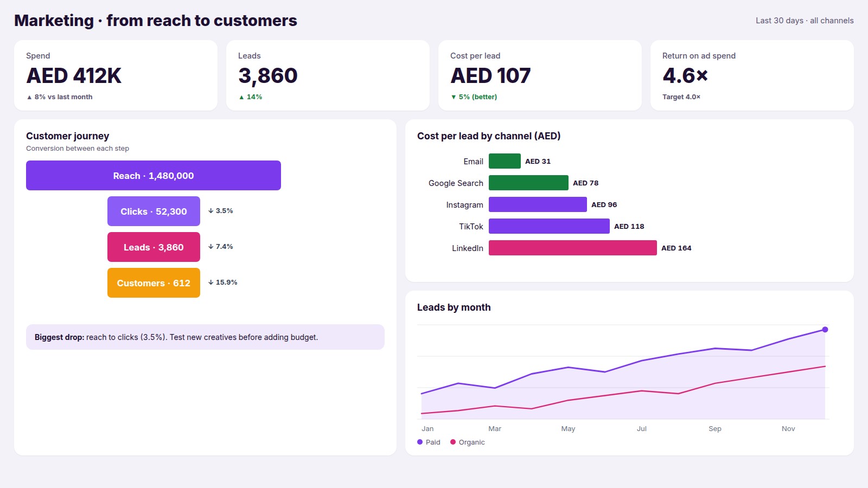Click the AED 118 value label
Screen dimensions: 868x488
pyautogui.click(x=629, y=226)
